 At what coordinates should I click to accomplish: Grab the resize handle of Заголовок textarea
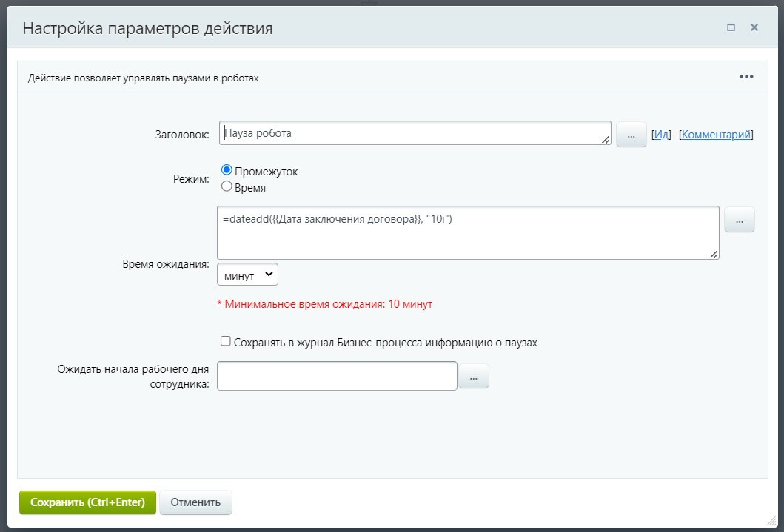coord(606,139)
